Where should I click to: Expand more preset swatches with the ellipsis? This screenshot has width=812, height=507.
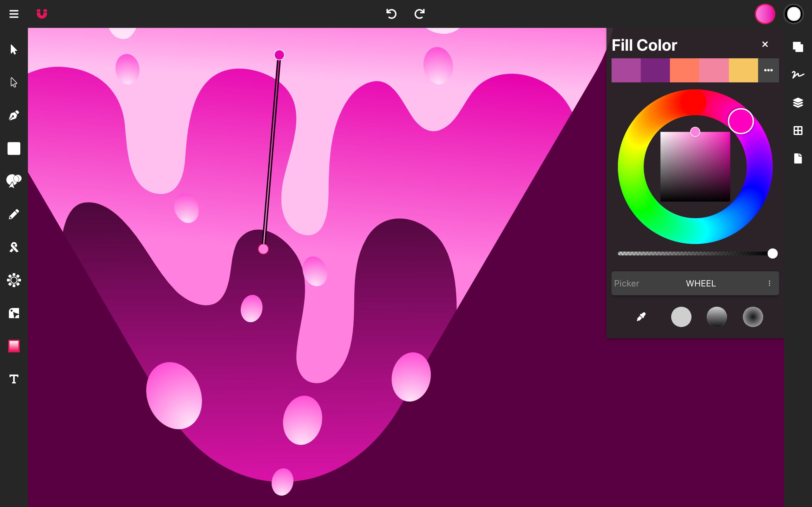[x=769, y=70]
